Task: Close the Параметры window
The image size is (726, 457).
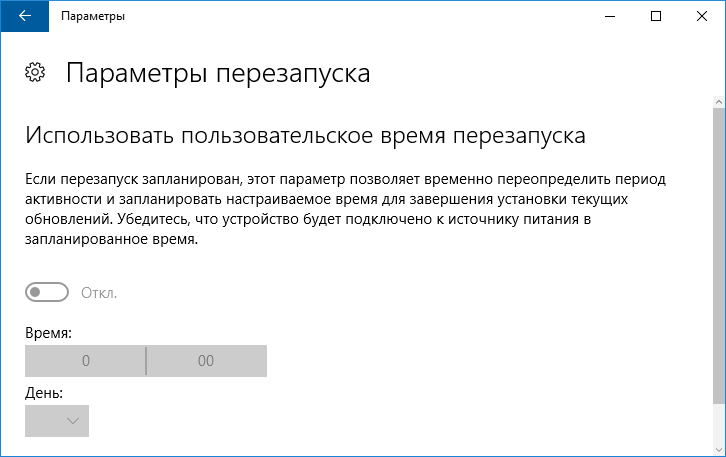Action: (x=702, y=16)
